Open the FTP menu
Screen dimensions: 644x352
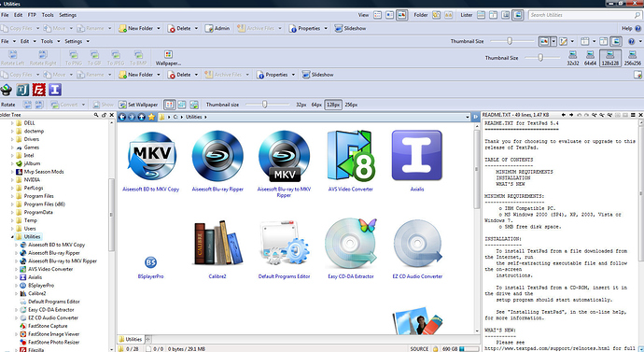coord(32,15)
